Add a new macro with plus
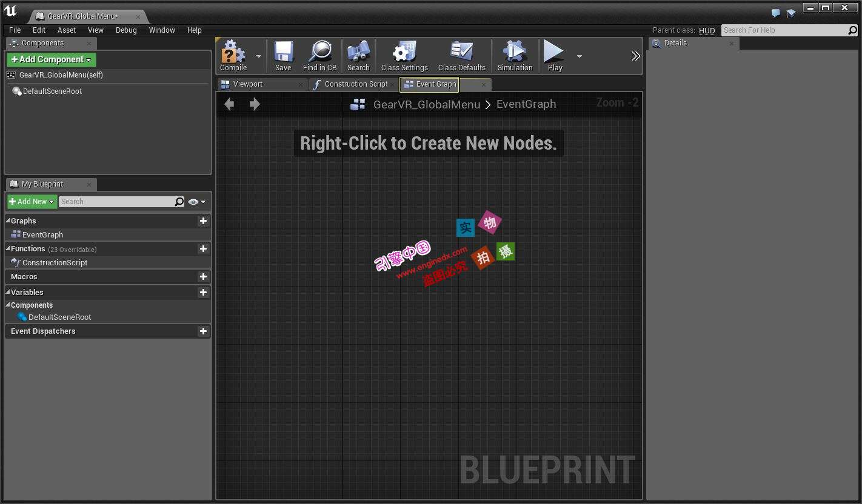The width and height of the screenshot is (862, 504). tap(203, 277)
